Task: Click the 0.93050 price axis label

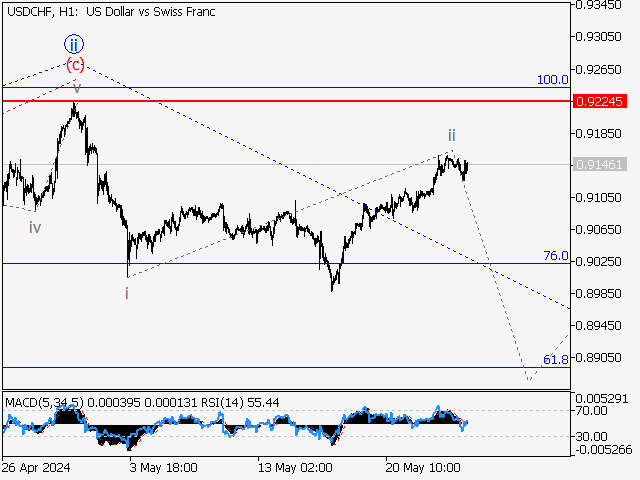Action: pos(598,37)
